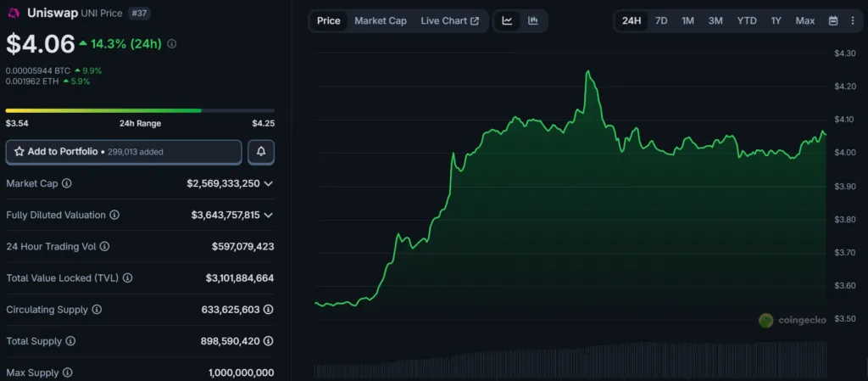Open the calendar date range picker
Screen dimensions: 868x381
click(833, 21)
